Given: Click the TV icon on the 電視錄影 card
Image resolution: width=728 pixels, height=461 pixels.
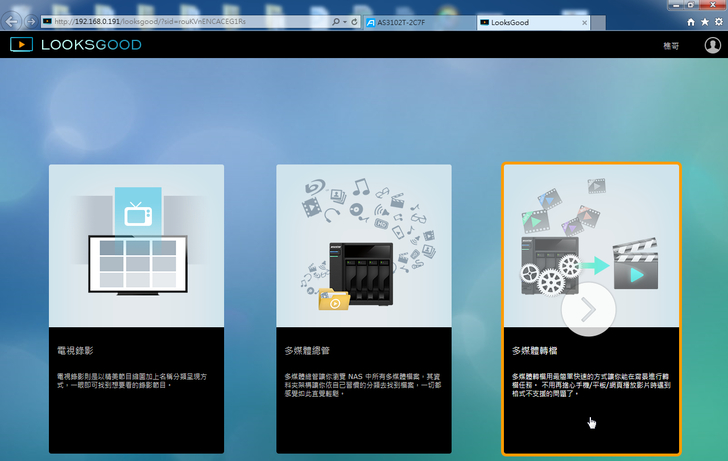Looking at the screenshot, I should coord(137,212).
